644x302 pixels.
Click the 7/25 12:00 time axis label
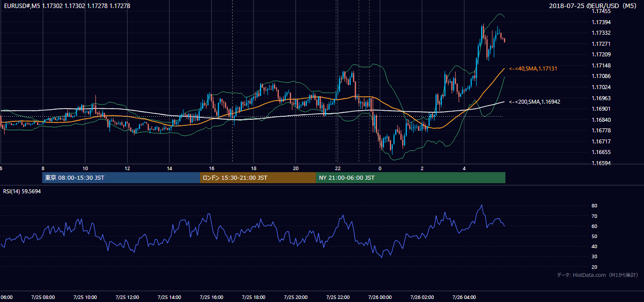[126, 297]
